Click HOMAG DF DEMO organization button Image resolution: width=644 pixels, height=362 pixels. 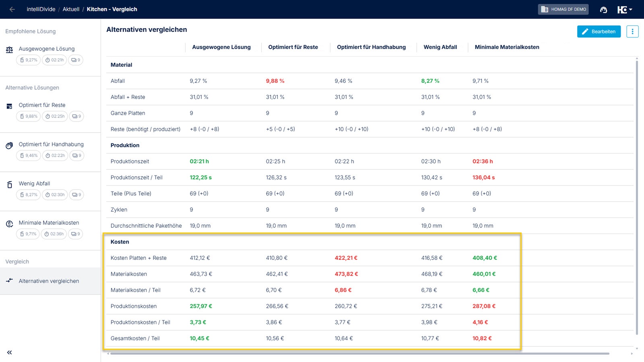click(x=563, y=9)
